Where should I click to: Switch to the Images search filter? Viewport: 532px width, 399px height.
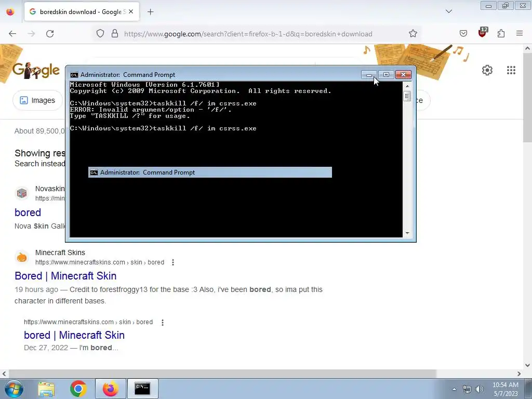click(x=37, y=100)
